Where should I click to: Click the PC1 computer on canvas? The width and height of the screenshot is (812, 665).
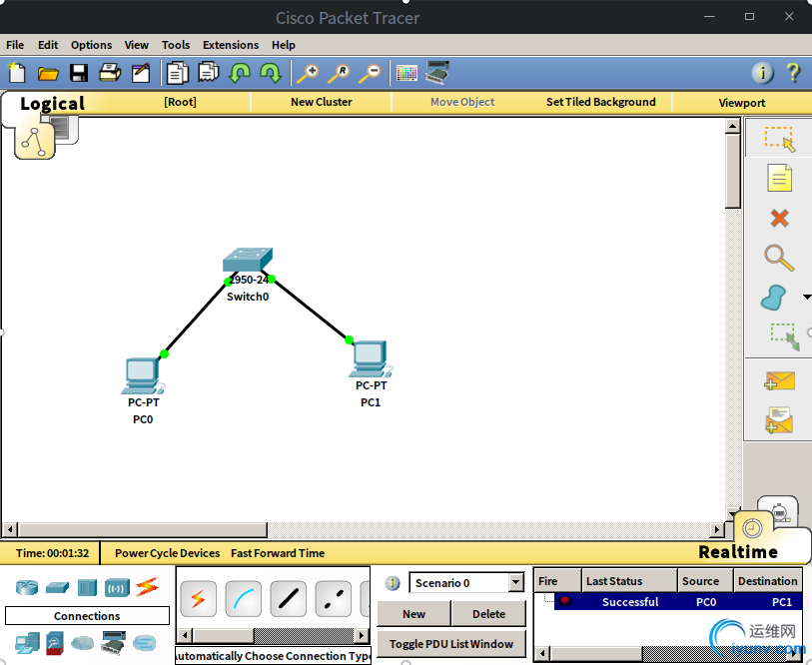tap(370, 358)
